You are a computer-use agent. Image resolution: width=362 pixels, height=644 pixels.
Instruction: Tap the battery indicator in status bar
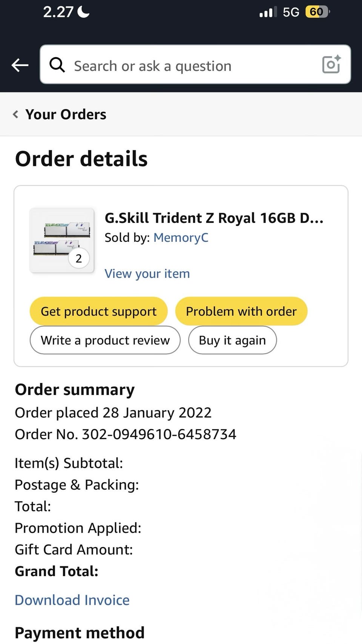coord(317,12)
